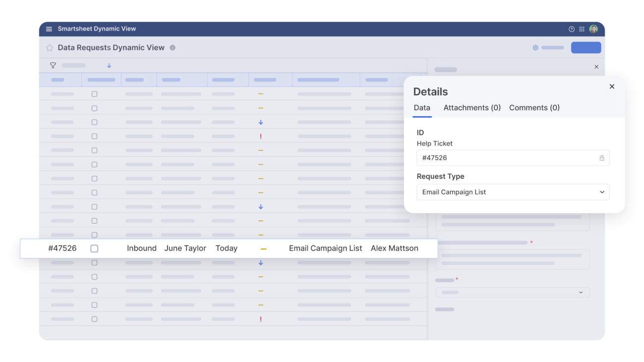Select the checkbox in the first grid row
The image size is (644, 362).
[94, 94]
